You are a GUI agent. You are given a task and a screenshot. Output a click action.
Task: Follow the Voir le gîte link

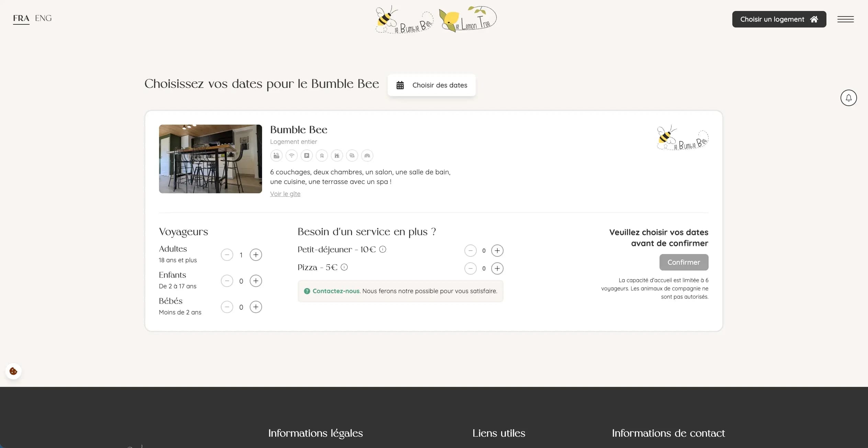click(x=285, y=194)
